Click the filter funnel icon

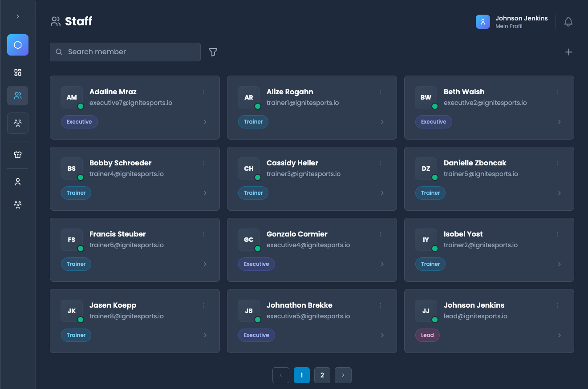[x=213, y=52]
